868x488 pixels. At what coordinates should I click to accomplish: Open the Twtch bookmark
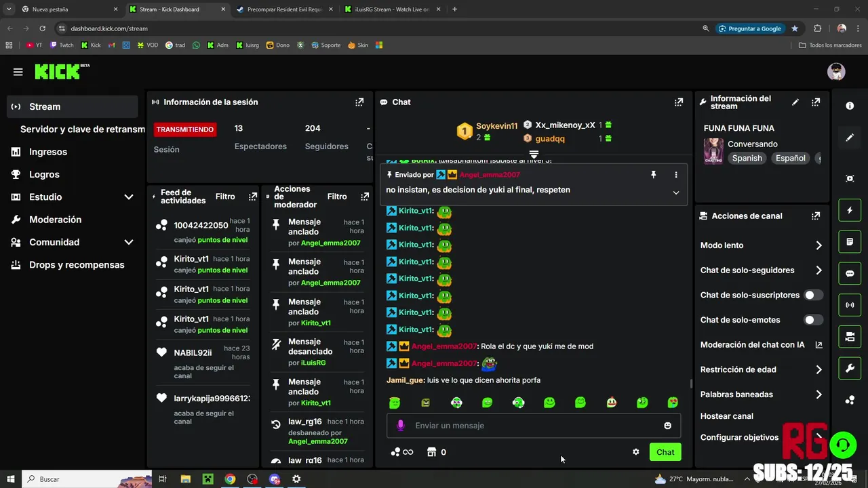[x=62, y=45]
